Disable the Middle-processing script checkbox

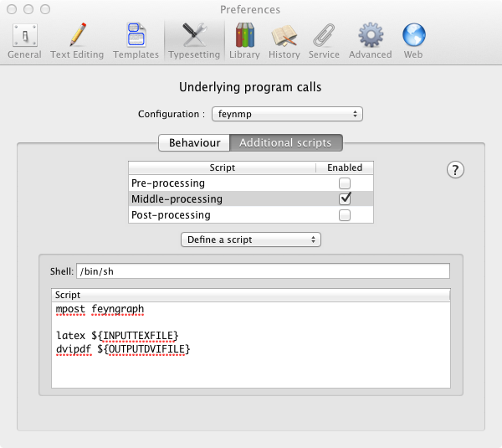344,199
